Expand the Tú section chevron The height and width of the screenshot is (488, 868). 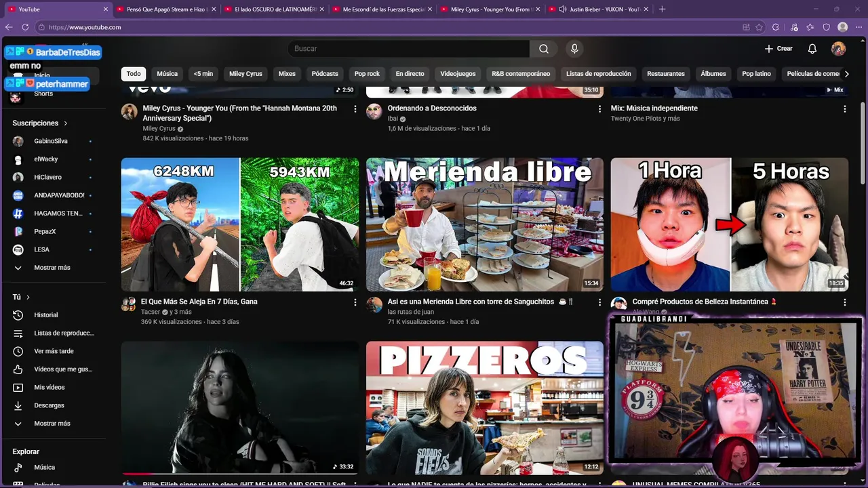(28, 298)
